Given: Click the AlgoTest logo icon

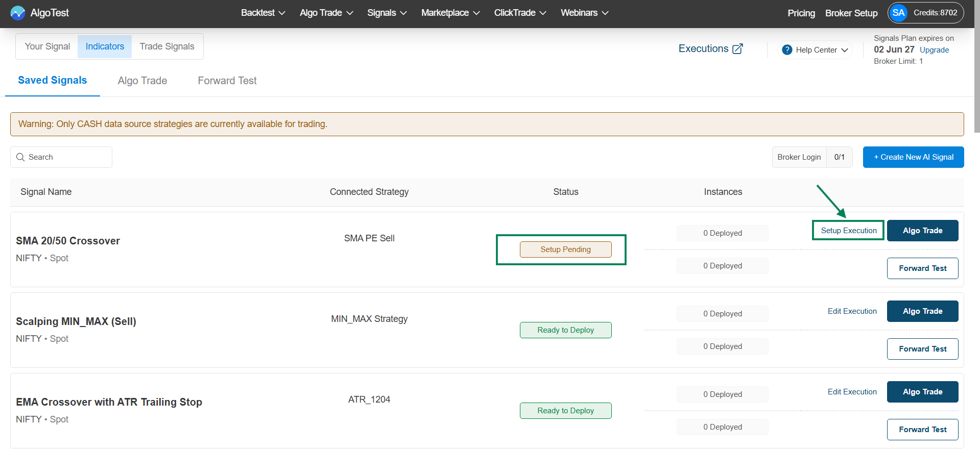Looking at the screenshot, I should pos(17,13).
